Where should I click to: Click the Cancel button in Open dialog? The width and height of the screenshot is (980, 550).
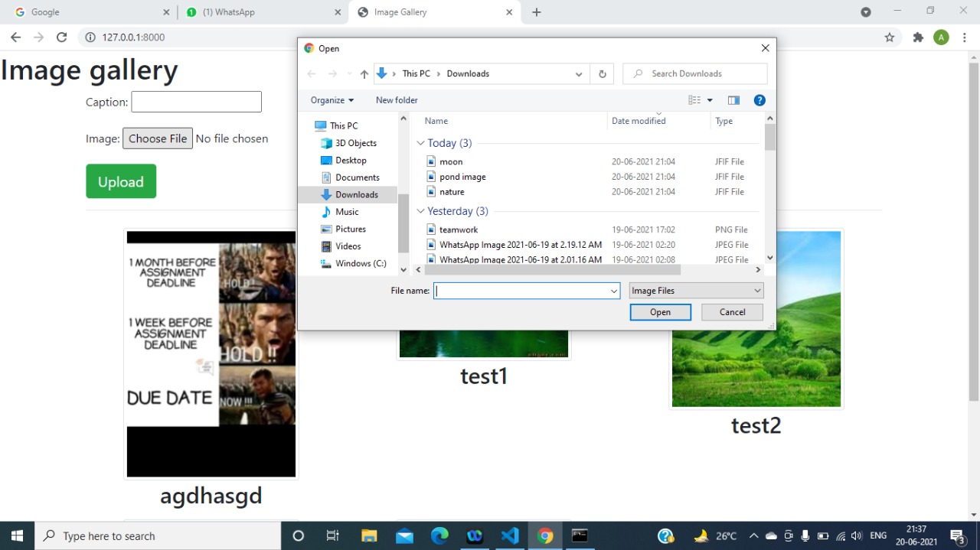[x=731, y=311]
